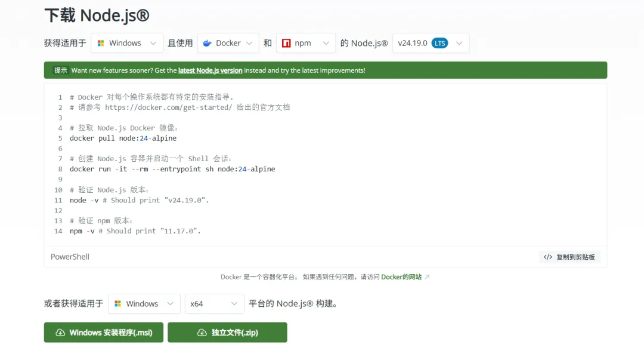Open the v24.19.0 LTS version dropdown
Screen dimensions: 644x354
click(x=431, y=43)
